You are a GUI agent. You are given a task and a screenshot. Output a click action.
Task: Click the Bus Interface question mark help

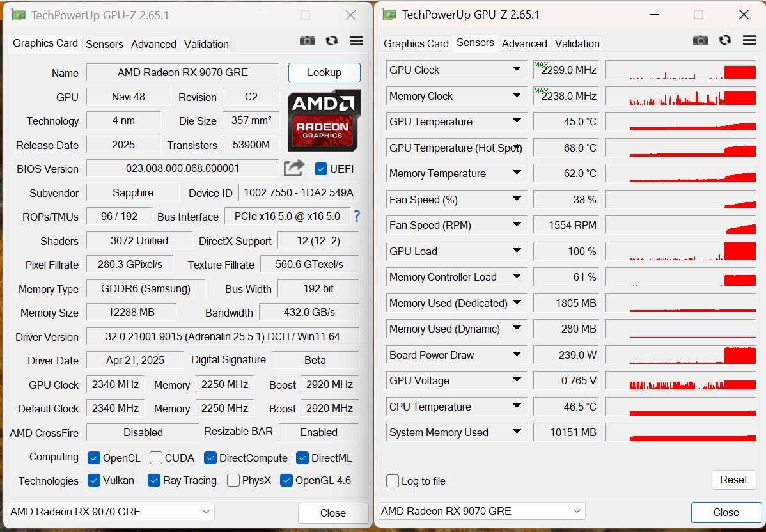357,216
